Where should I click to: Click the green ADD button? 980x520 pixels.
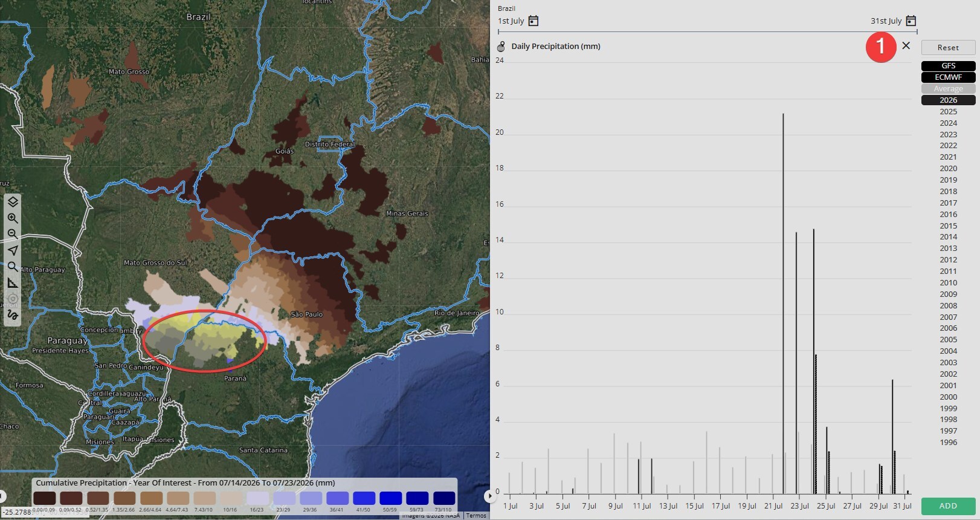948,506
